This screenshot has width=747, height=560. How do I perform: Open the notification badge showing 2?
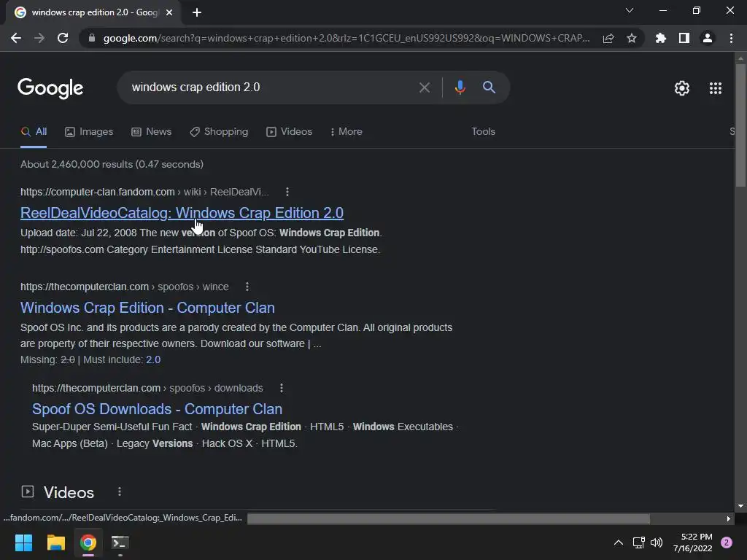click(727, 542)
